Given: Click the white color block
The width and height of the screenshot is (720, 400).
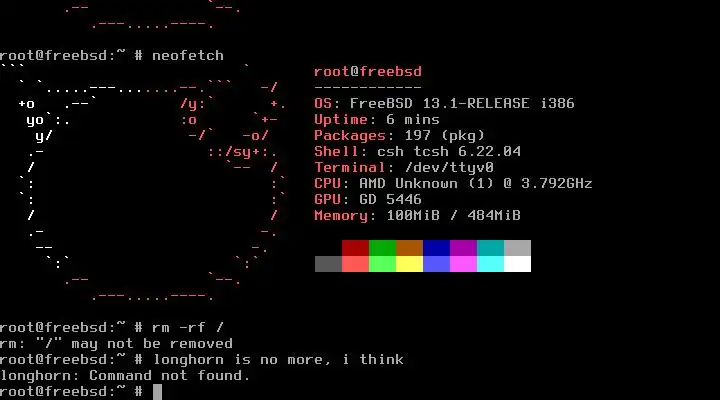Looking at the screenshot, I should pyautogui.click(x=518, y=264).
